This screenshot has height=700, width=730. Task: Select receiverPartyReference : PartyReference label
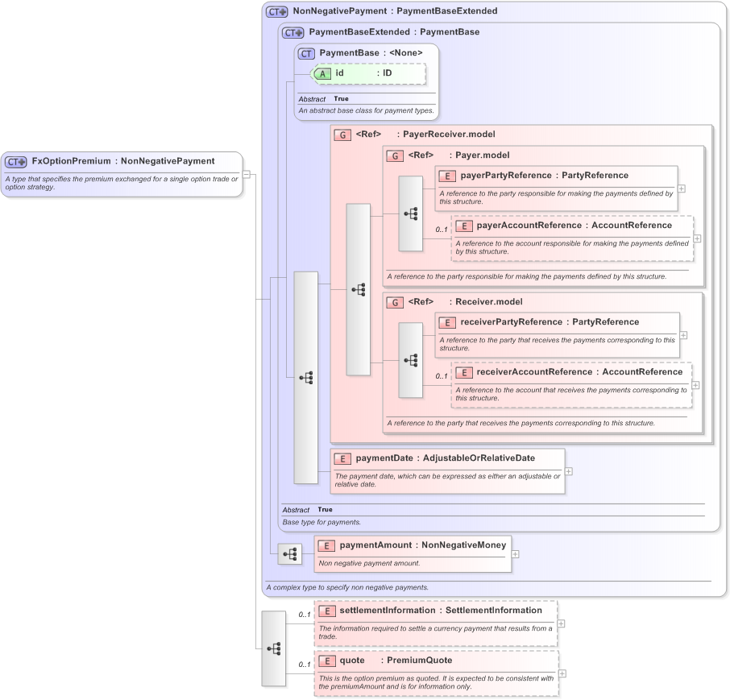[x=550, y=321]
